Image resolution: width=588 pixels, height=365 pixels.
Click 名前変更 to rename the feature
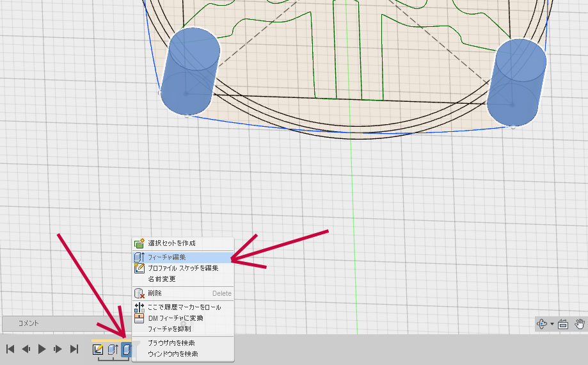tap(161, 279)
